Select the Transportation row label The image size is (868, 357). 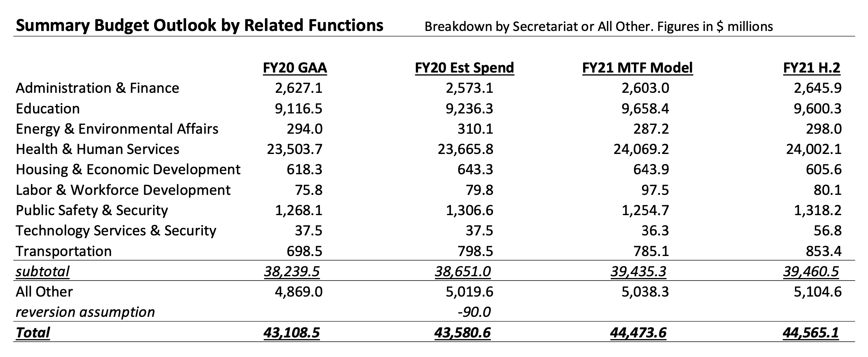[x=64, y=251]
